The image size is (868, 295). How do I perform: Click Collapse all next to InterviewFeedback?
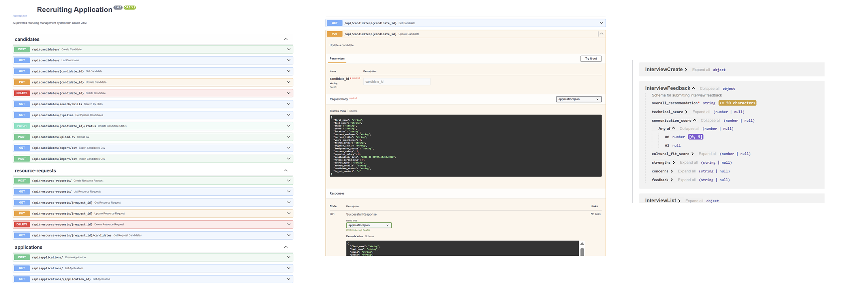click(x=709, y=89)
